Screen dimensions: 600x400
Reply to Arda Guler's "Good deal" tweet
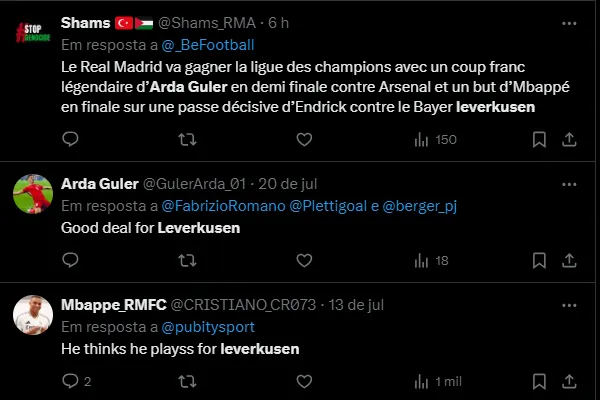[x=69, y=260]
